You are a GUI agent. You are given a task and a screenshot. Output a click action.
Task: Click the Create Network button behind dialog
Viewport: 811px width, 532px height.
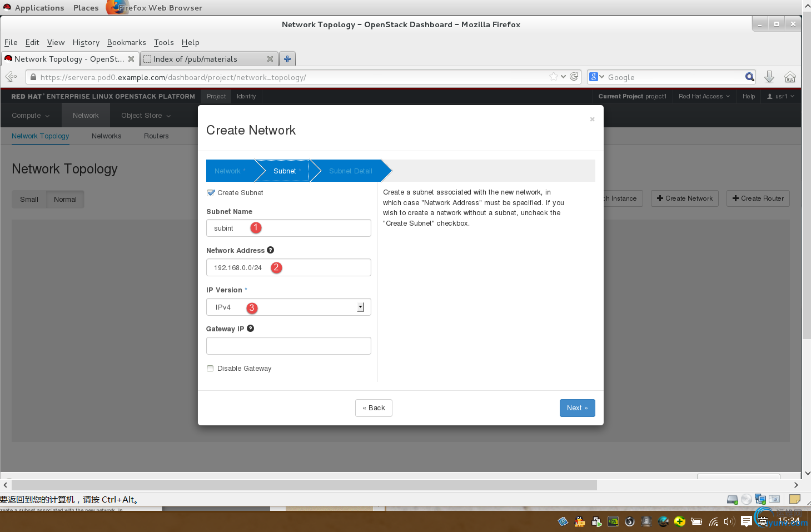[x=685, y=198]
